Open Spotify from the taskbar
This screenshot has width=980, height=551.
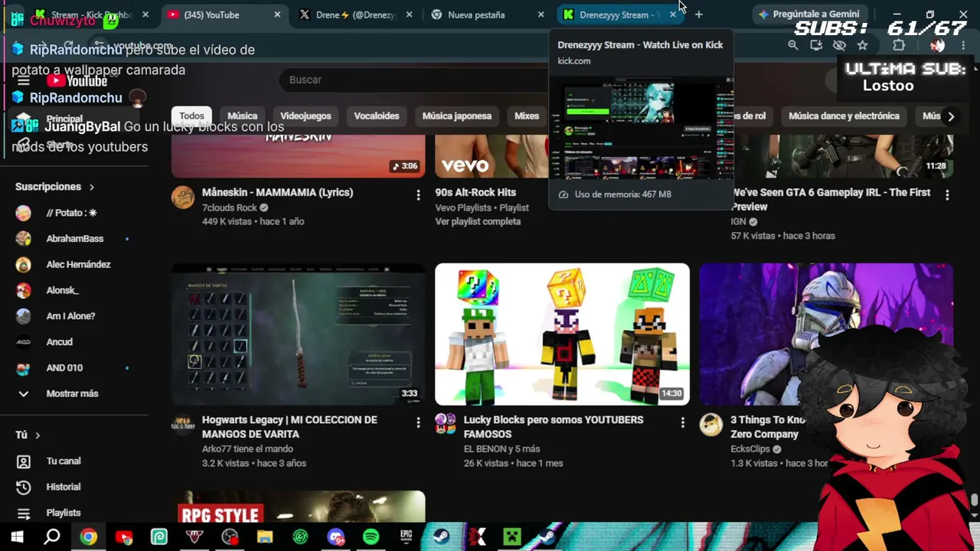coord(371,537)
